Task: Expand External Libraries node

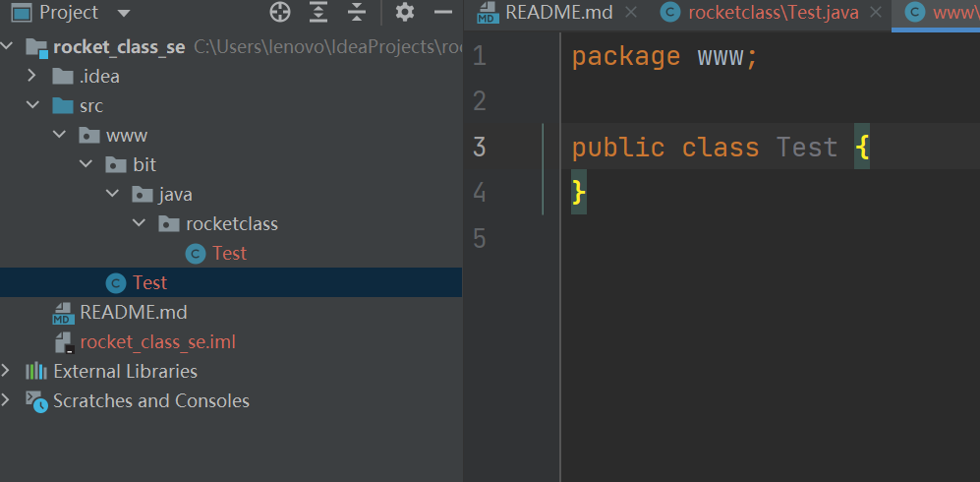Action: 5,371
